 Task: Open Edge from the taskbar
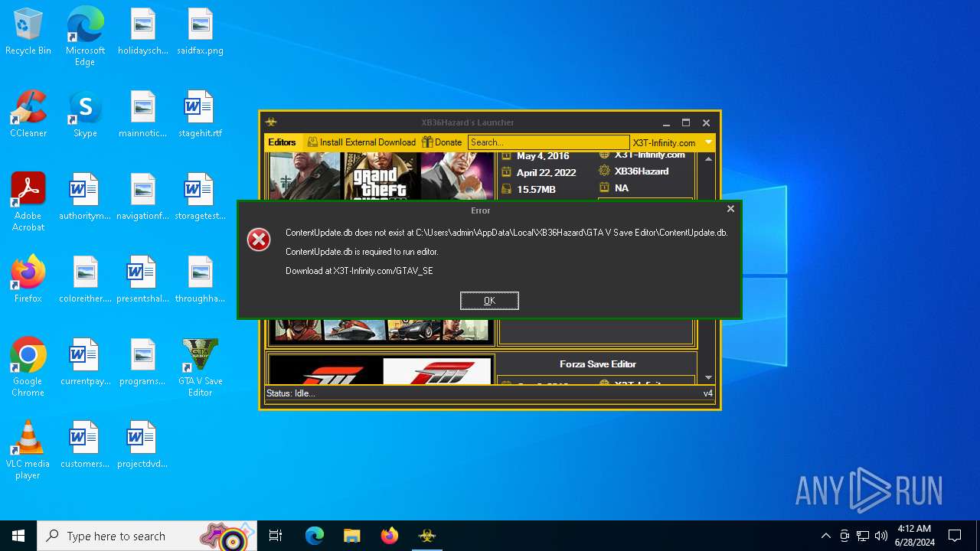click(x=315, y=536)
